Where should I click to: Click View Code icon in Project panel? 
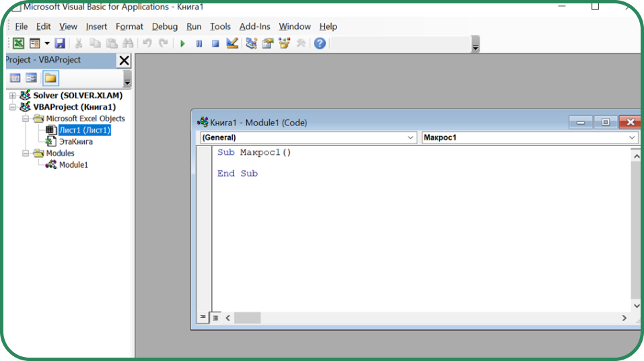[x=15, y=77]
